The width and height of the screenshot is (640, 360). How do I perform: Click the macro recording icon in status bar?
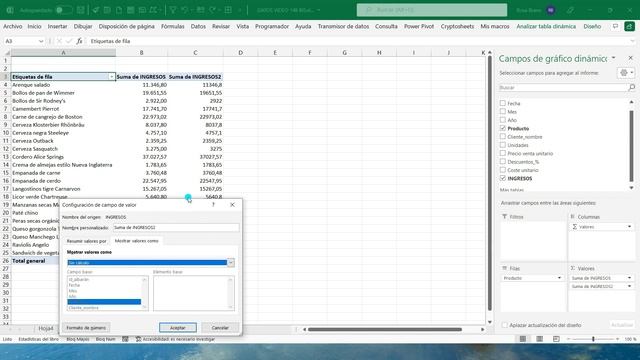coord(125,339)
